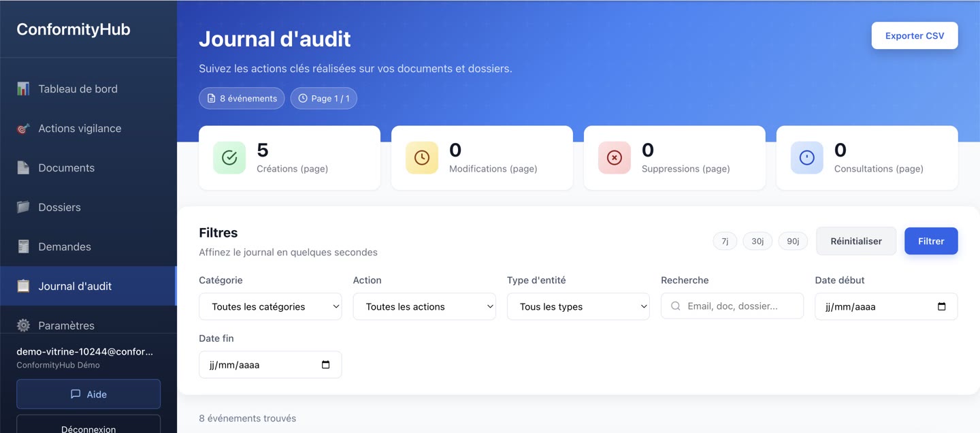The height and width of the screenshot is (433, 980).
Task: Click the Consultations (page) card label
Action: point(879,169)
